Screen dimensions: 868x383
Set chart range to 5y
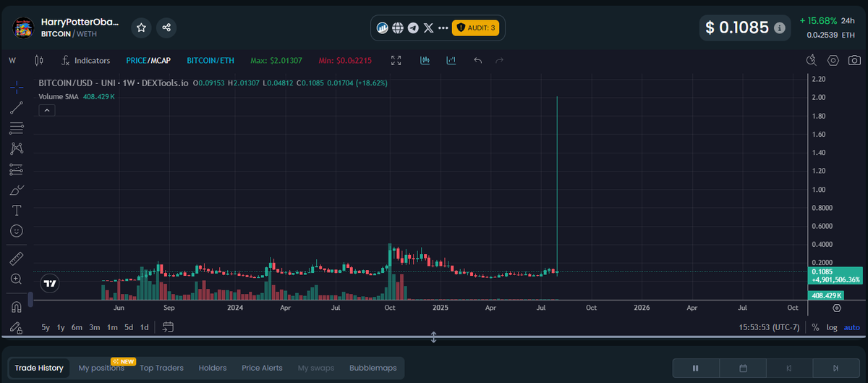pos(46,327)
